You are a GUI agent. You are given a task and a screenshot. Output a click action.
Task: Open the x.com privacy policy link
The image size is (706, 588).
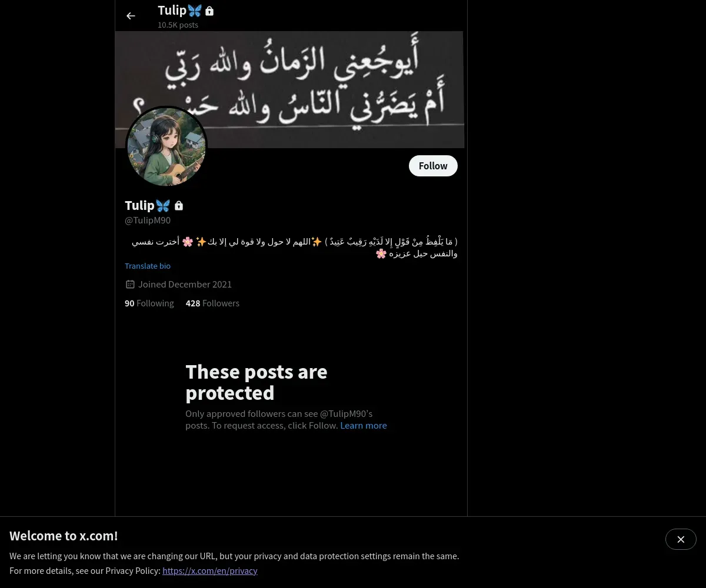pos(210,570)
